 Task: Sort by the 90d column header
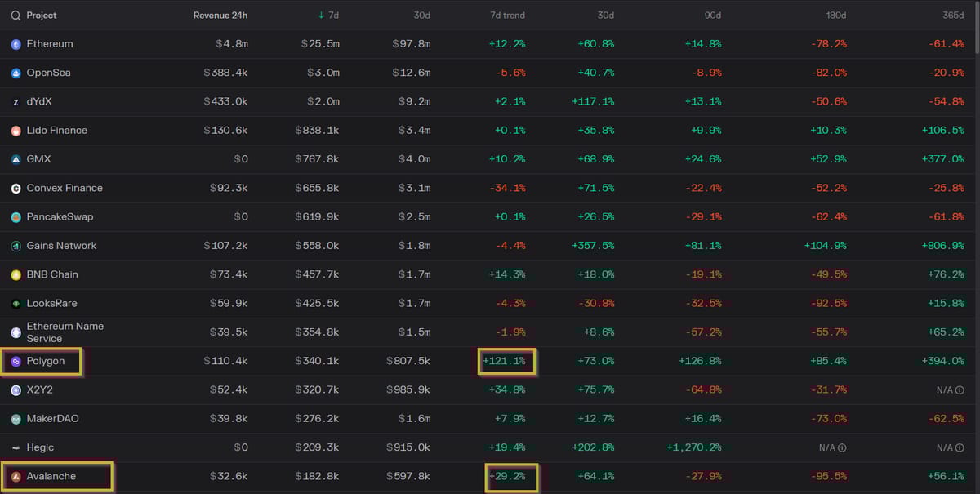(x=712, y=16)
